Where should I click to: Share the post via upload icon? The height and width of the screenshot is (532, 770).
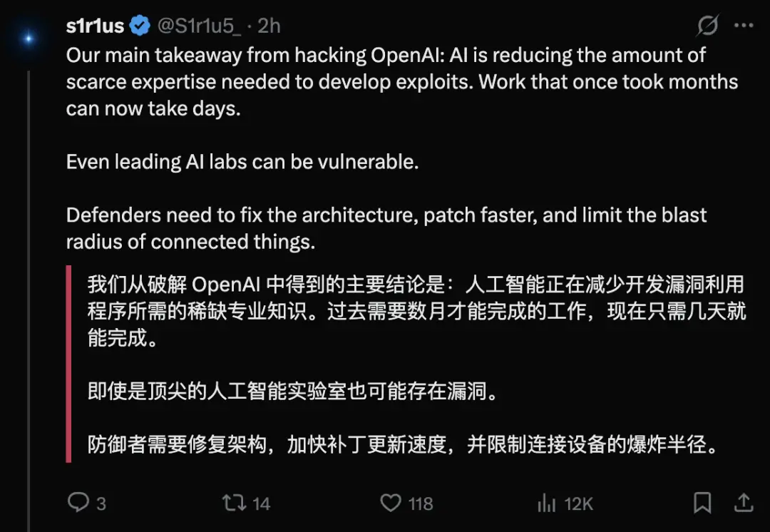tap(744, 503)
